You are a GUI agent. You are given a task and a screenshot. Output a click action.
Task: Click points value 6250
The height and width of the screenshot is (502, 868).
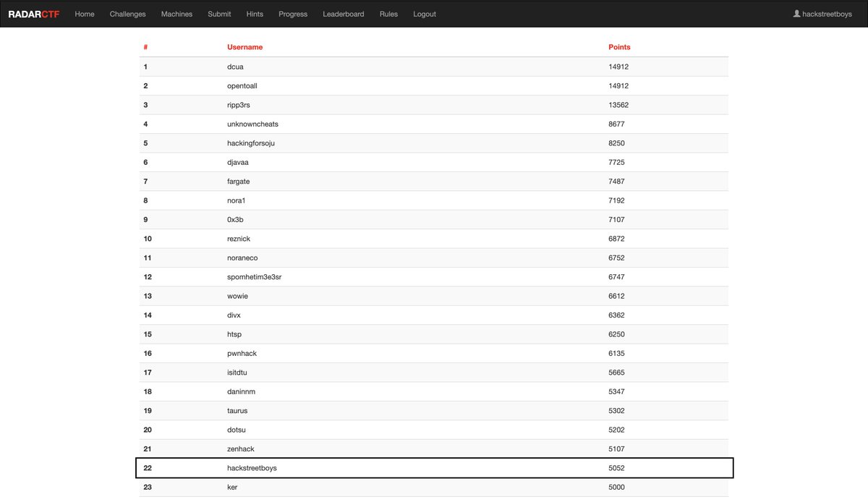click(617, 334)
